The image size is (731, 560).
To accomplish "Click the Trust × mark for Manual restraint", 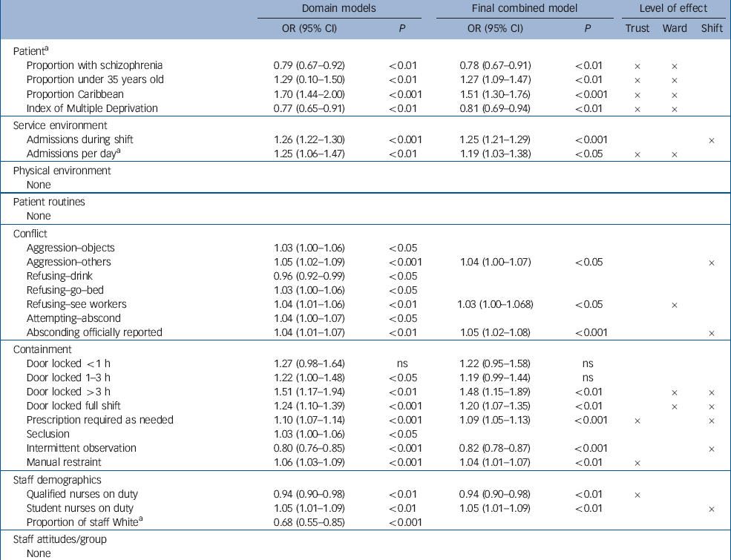I will click(637, 463).
